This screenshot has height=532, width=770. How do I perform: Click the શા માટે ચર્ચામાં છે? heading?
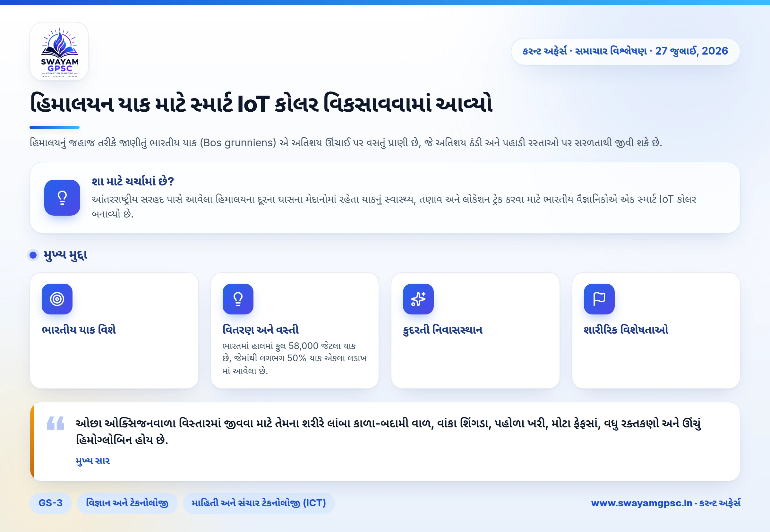point(133,181)
